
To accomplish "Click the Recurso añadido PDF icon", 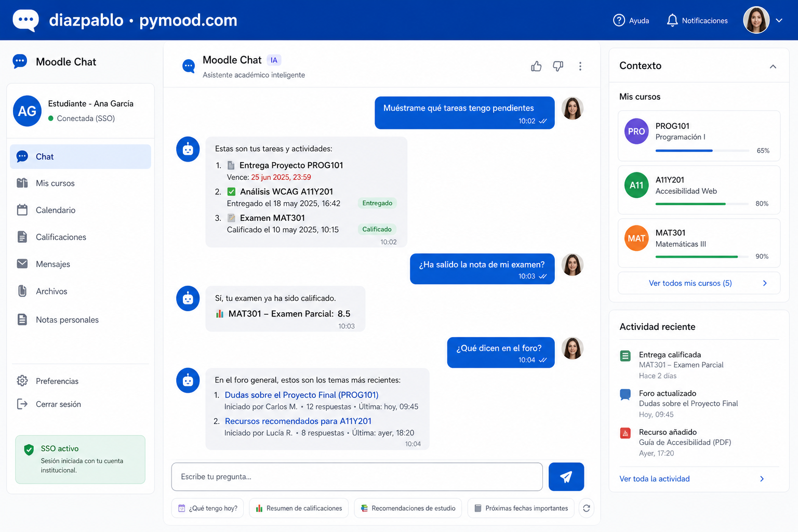I will (x=626, y=433).
